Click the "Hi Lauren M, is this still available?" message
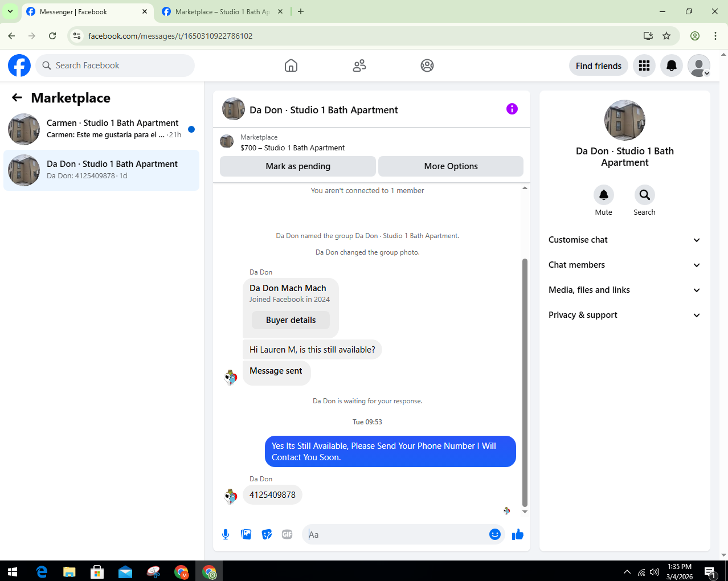This screenshot has height=581, width=728. [x=312, y=350]
